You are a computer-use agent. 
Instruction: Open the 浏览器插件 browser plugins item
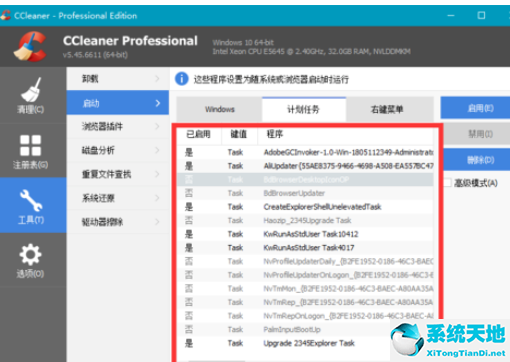pyautogui.click(x=118, y=126)
